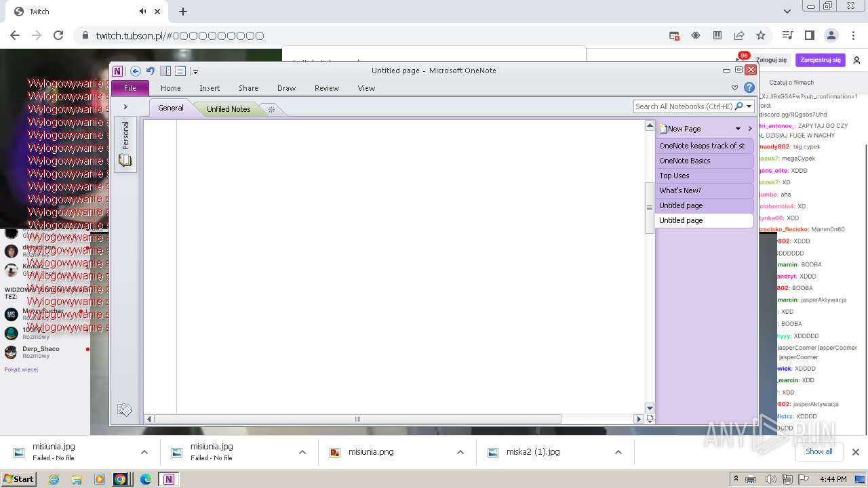Open new Chrome tab
Screen dimensions: 868x488
pos(183,12)
